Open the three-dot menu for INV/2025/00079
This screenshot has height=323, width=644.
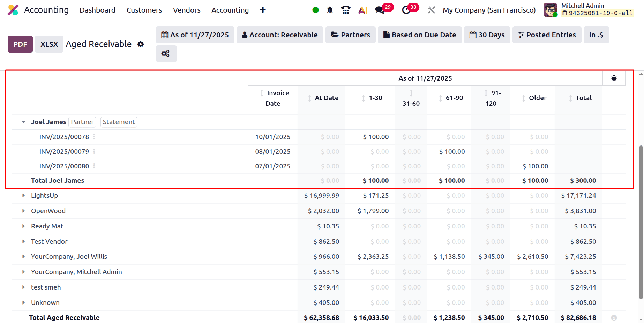[94, 151]
